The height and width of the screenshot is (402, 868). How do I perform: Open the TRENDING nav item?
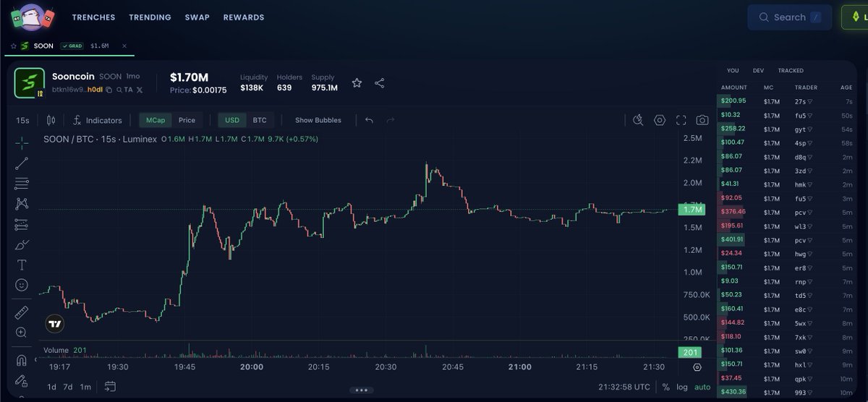150,17
